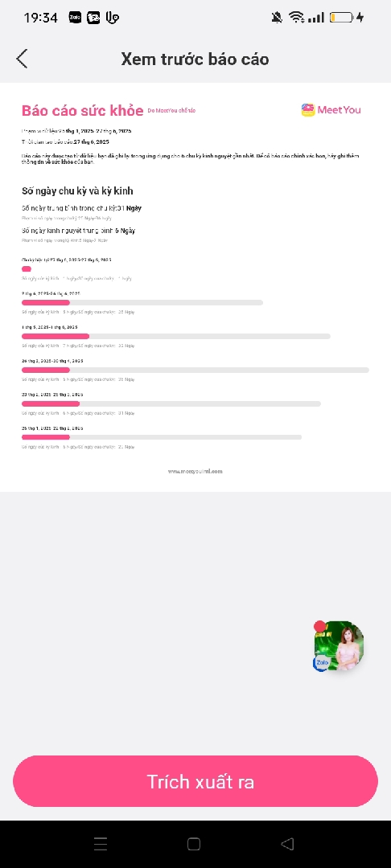Tap the Zalo notification icon in status bar

pyautogui.click(x=75, y=18)
